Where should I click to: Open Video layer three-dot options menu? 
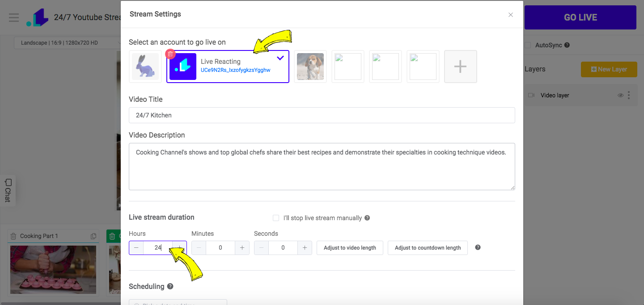coord(629,96)
